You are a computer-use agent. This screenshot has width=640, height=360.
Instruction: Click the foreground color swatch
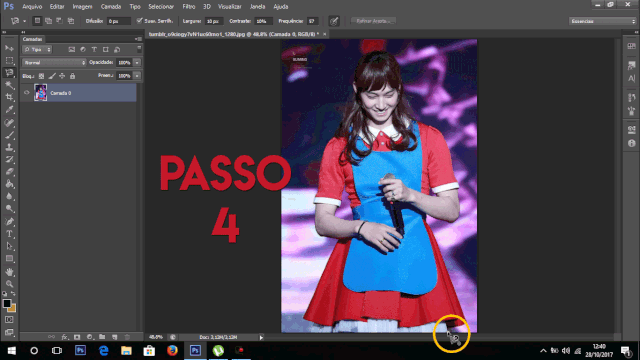click(x=7, y=303)
